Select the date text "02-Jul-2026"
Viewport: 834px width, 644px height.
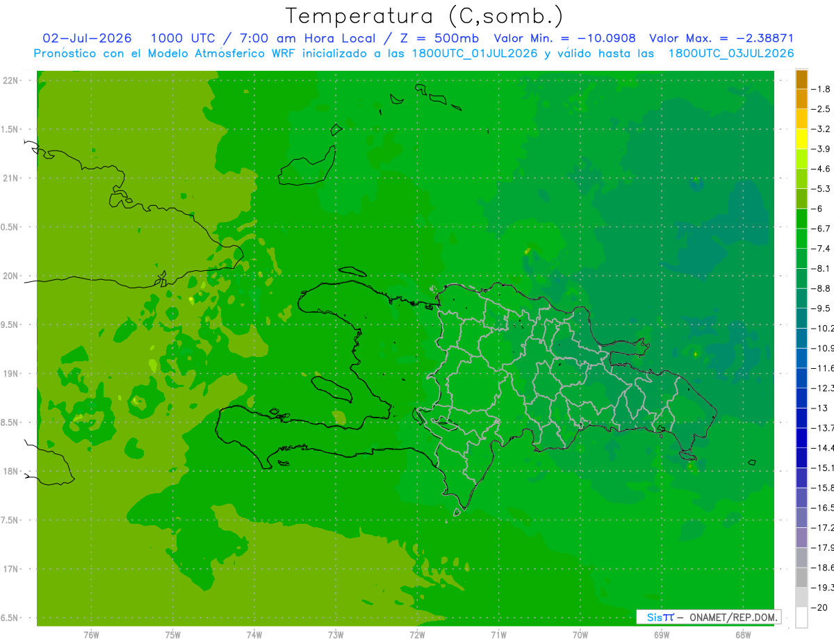tap(88, 39)
